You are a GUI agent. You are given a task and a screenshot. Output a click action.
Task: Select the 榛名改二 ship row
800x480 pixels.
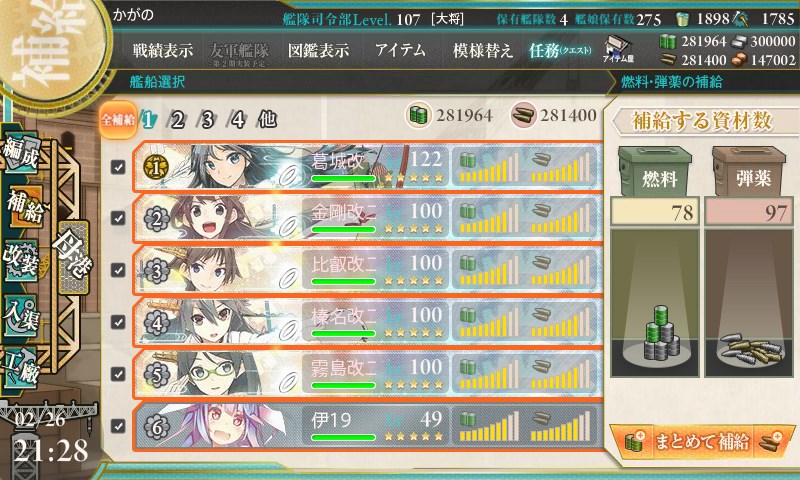[368, 322]
